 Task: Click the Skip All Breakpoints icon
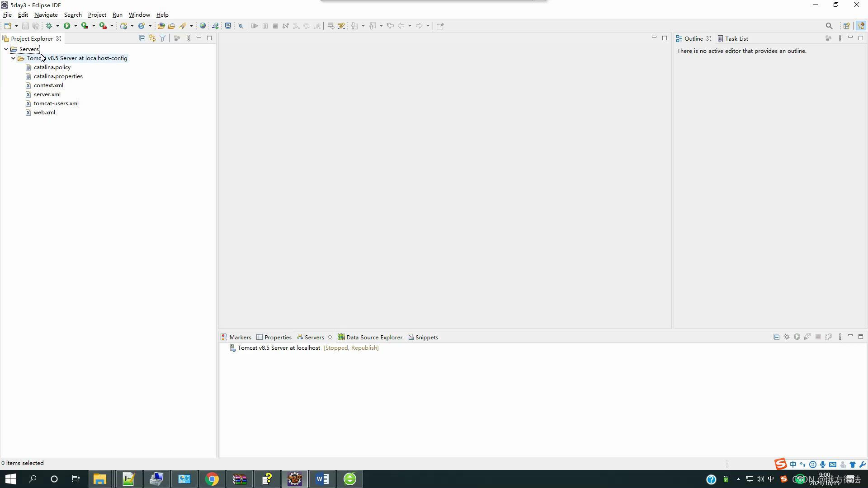tap(241, 26)
